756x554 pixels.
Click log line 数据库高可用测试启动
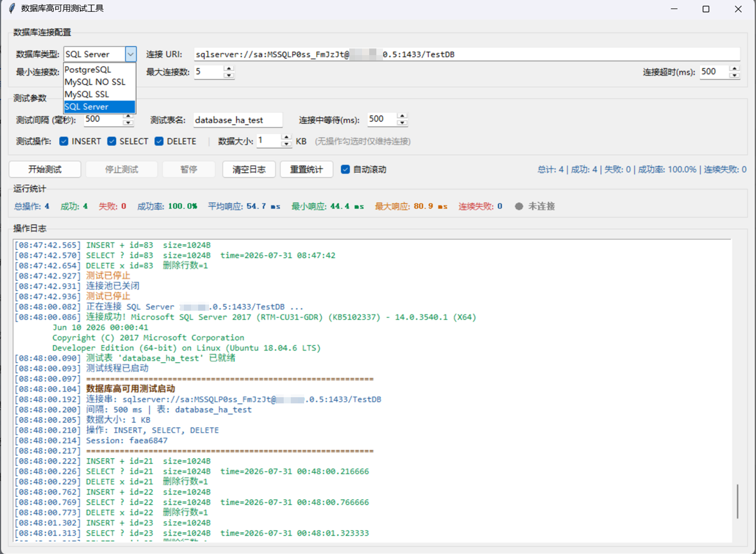coord(131,389)
